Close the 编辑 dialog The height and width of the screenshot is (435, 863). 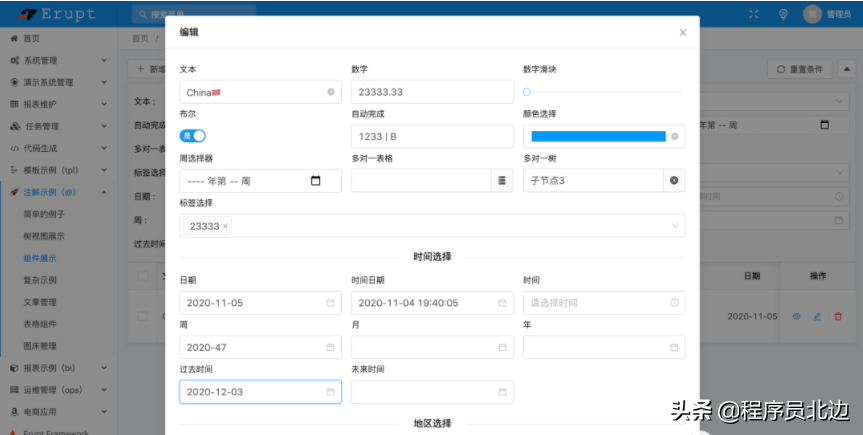[x=683, y=32]
